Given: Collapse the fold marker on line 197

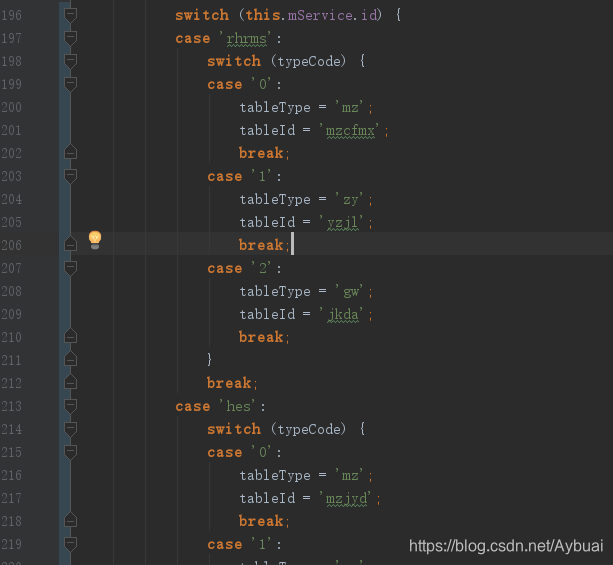Looking at the screenshot, I should coord(70,39).
